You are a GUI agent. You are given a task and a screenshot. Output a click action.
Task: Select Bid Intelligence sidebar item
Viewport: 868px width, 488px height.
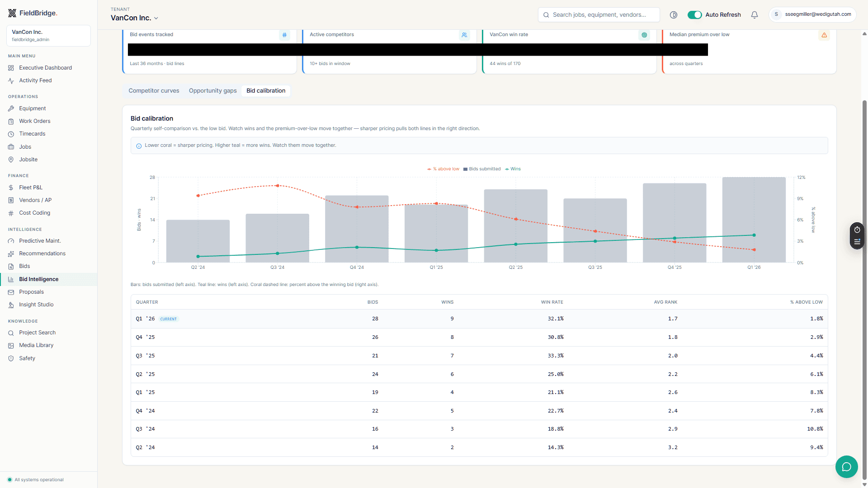[48, 279]
